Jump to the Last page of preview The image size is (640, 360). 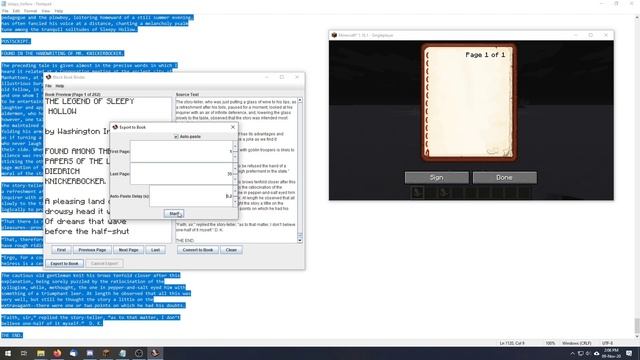[x=156, y=250]
